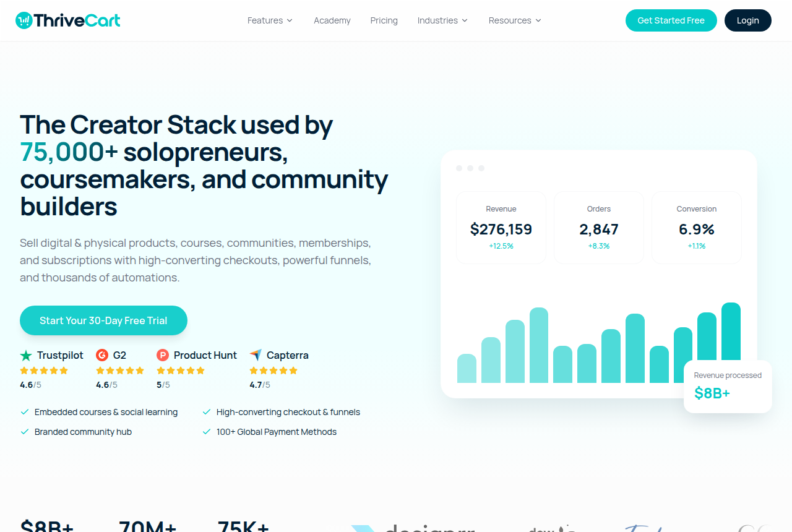Viewport: 792px width, 532px height.
Task: Click the Revenue processed $8B+ card
Action: coord(728,387)
